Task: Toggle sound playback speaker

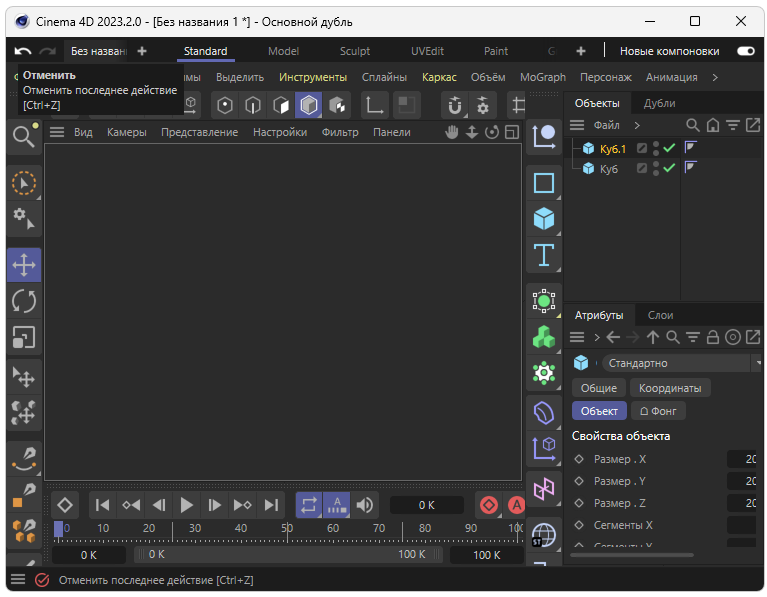Action: click(x=365, y=505)
